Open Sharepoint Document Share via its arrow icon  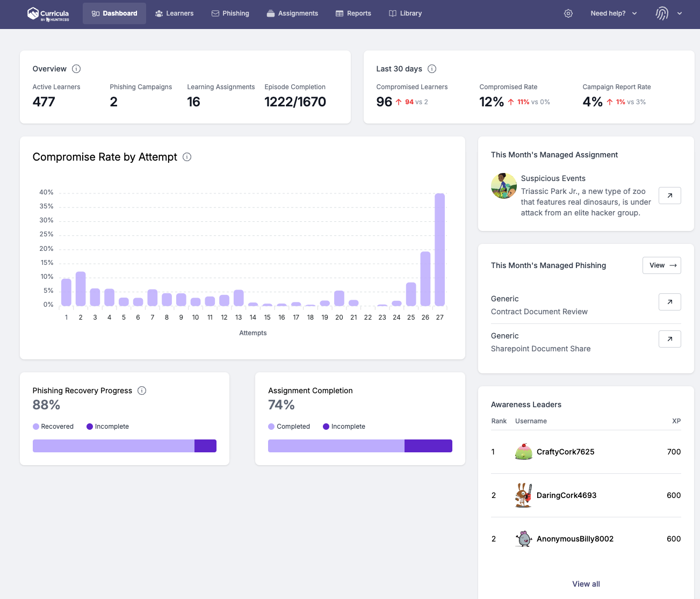[x=669, y=339]
